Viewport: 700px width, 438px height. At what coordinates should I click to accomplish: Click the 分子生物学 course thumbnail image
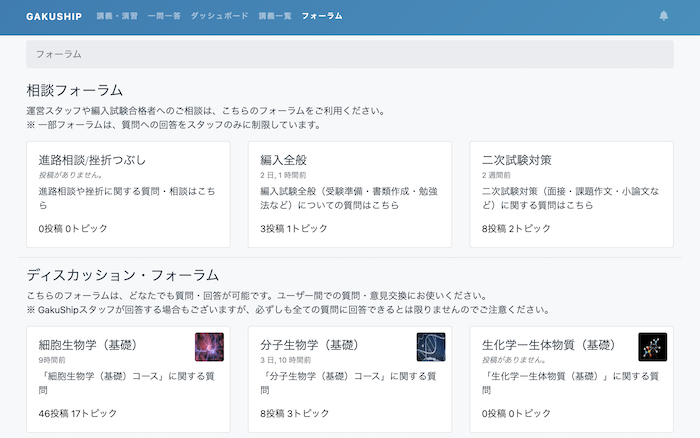431,347
